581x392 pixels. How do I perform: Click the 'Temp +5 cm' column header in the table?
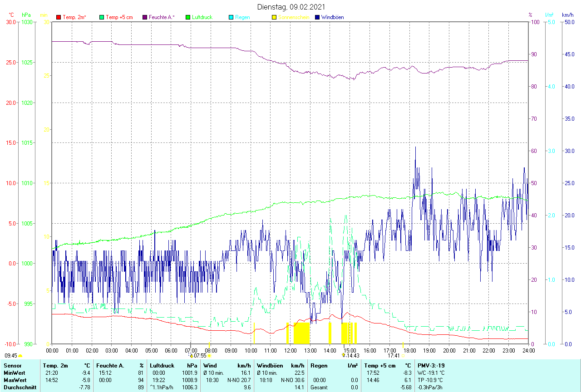[x=380, y=365]
